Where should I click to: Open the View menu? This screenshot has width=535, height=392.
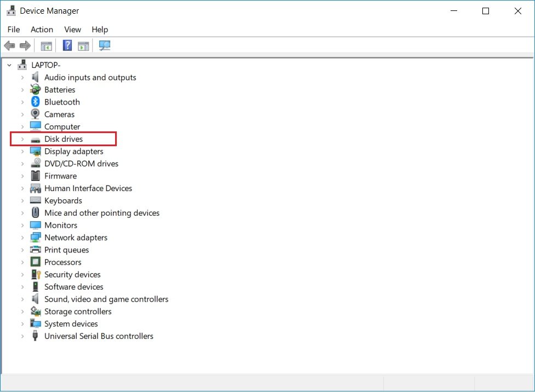(73, 30)
